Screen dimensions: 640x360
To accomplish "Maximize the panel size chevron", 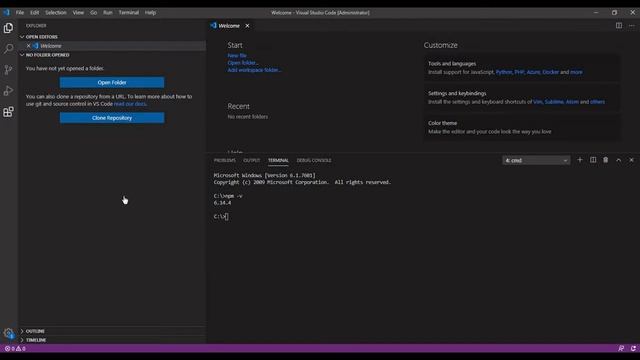I will point(618,160).
